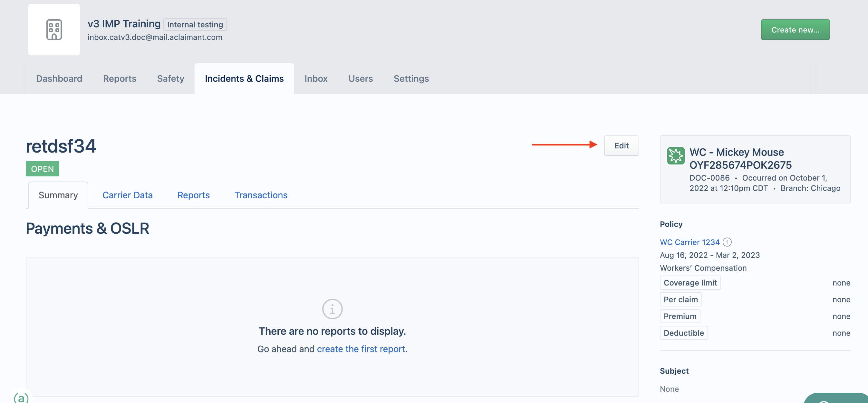Viewport: 868px width, 403px height.
Task: Click the retdsf34 claim heading
Action: (61, 146)
